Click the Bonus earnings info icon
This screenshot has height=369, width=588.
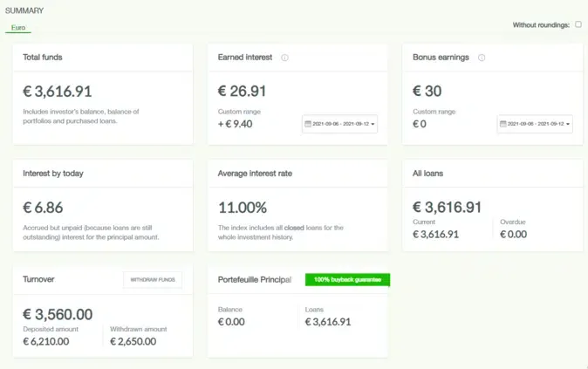(x=482, y=58)
